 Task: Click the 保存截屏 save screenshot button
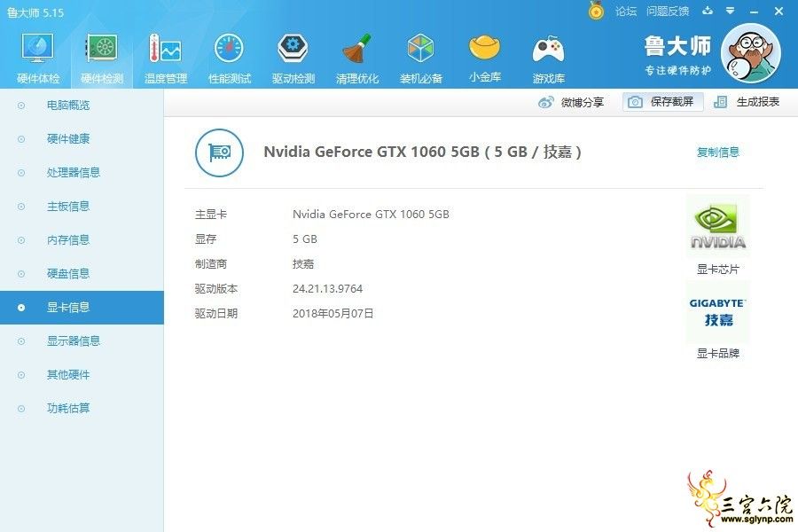662,102
